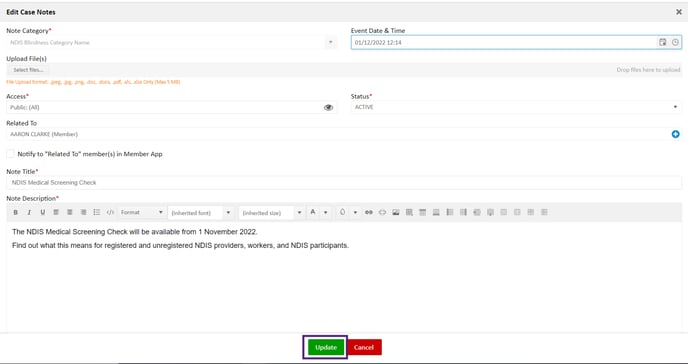Toggle access visibility eye icon
The image size is (688, 364).
(x=328, y=107)
